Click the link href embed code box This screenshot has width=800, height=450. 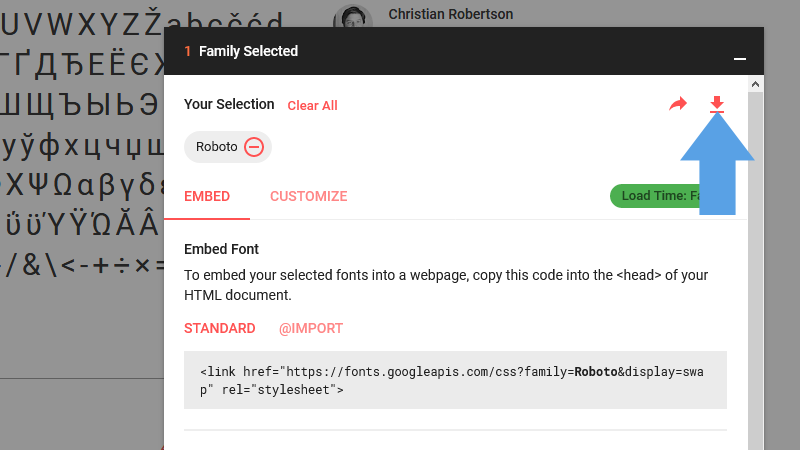pyautogui.click(x=455, y=380)
